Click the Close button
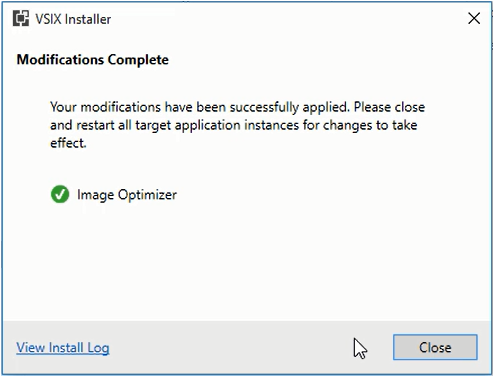494x377 pixels. pyautogui.click(x=435, y=347)
